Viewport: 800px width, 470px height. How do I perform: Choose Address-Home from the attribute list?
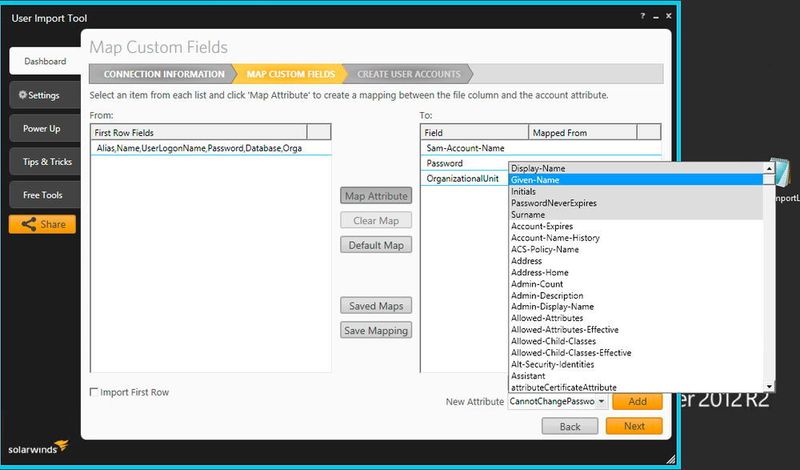(636, 273)
